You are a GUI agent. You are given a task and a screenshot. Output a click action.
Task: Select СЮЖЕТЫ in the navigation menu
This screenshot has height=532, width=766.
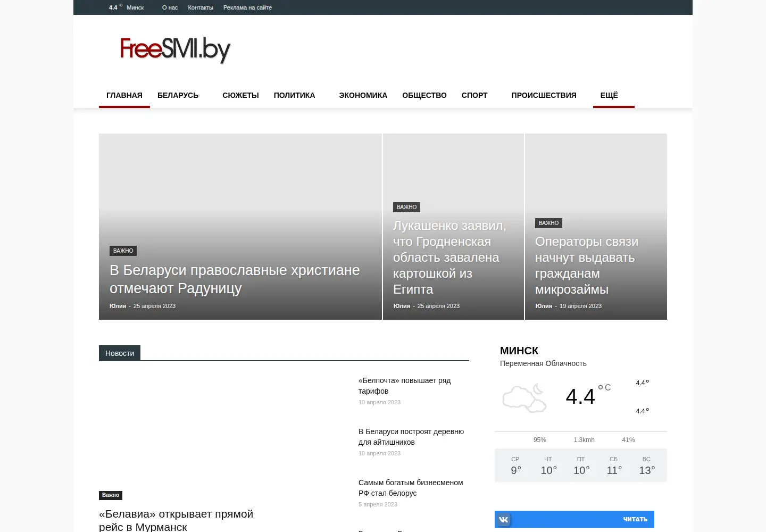pos(240,95)
